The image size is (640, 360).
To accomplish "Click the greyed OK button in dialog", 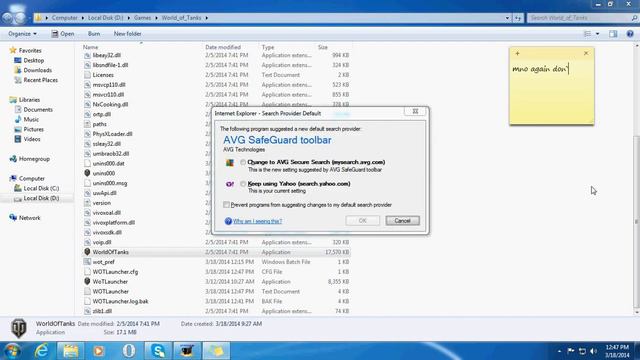I will click(x=362, y=221).
